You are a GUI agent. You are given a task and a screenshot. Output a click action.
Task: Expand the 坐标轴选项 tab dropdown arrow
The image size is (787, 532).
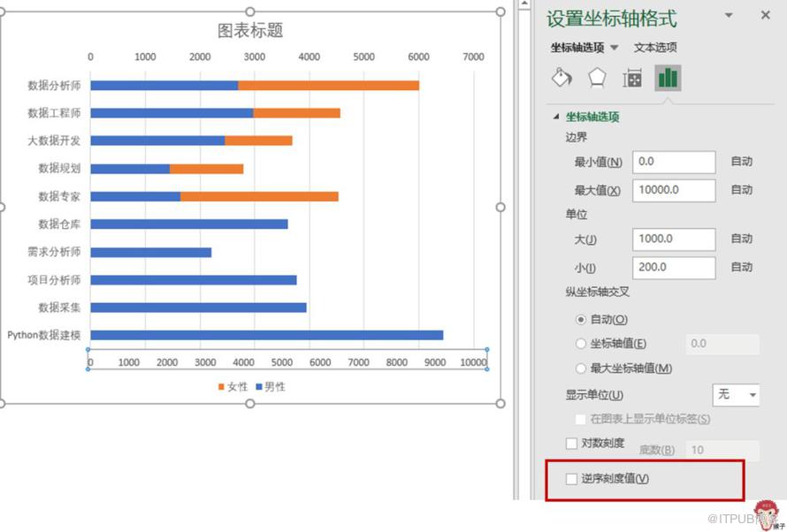[x=615, y=48]
